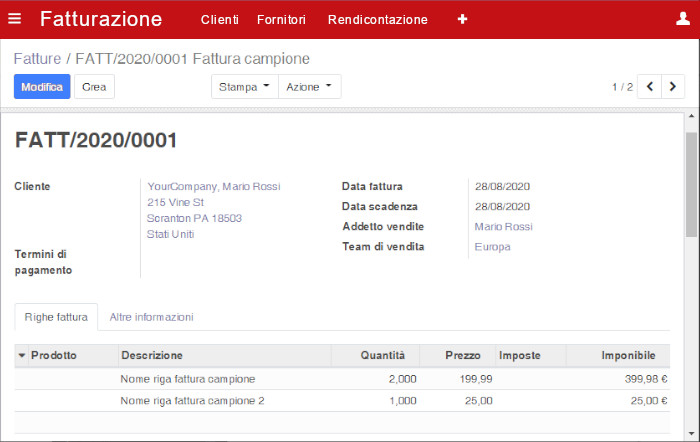The width and height of the screenshot is (700, 442).
Task: Click the 'Scranton PA 18503' address line
Action: click(194, 218)
